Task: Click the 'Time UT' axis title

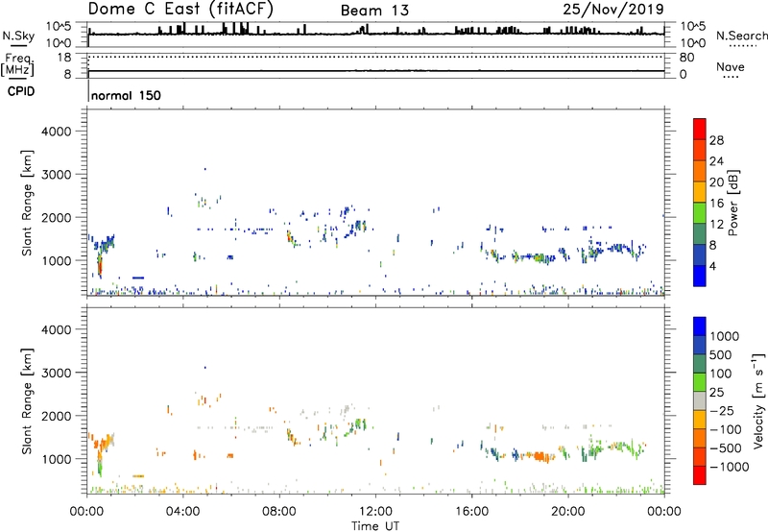Action: pyautogui.click(x=375, y=525)
